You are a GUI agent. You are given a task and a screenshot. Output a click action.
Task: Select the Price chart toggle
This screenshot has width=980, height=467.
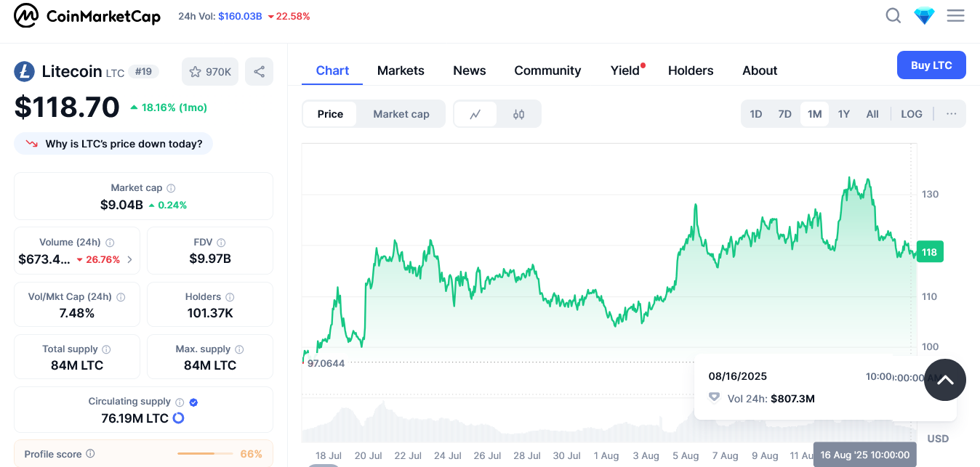[x=330, y=114]
